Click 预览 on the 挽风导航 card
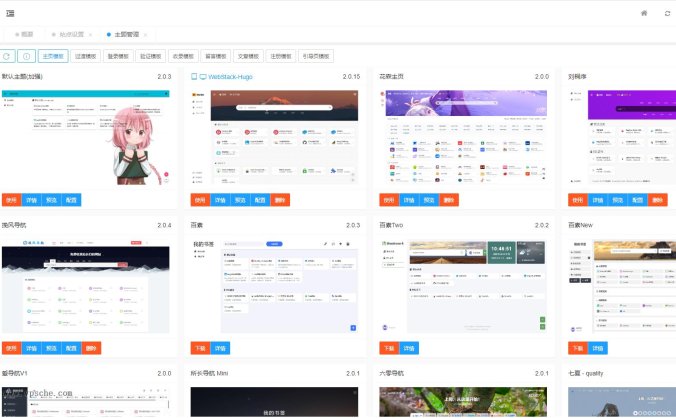The width and height of the screenshot is (676, 418). 51,348
